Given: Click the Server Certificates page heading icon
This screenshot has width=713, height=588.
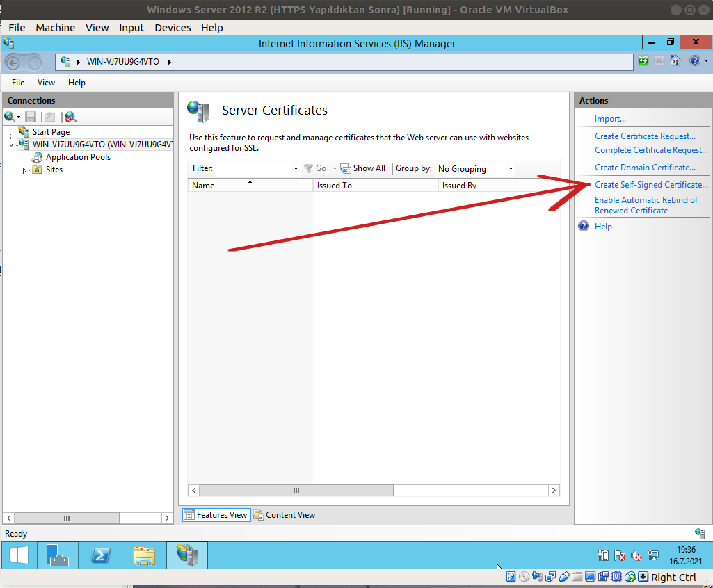Looking at the screenshot, I should tap(198, 111).
